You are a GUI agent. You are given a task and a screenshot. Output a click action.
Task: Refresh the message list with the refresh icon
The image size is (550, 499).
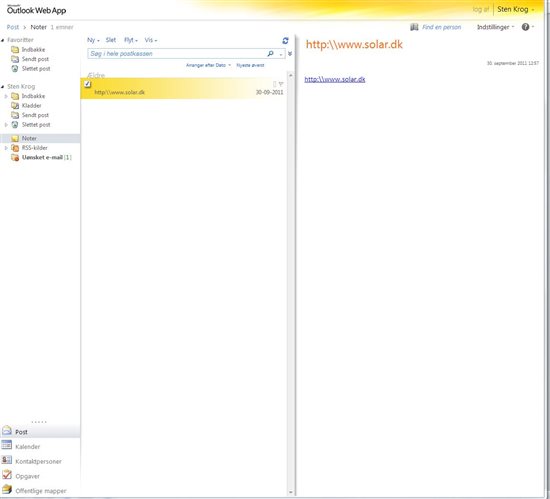tap(286, 41)
